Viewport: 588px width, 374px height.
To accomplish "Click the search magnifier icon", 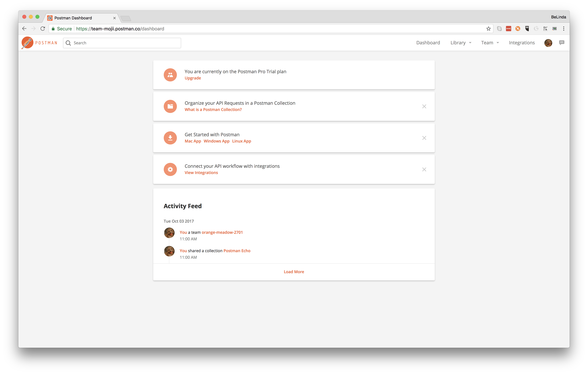I will (68, 43).
